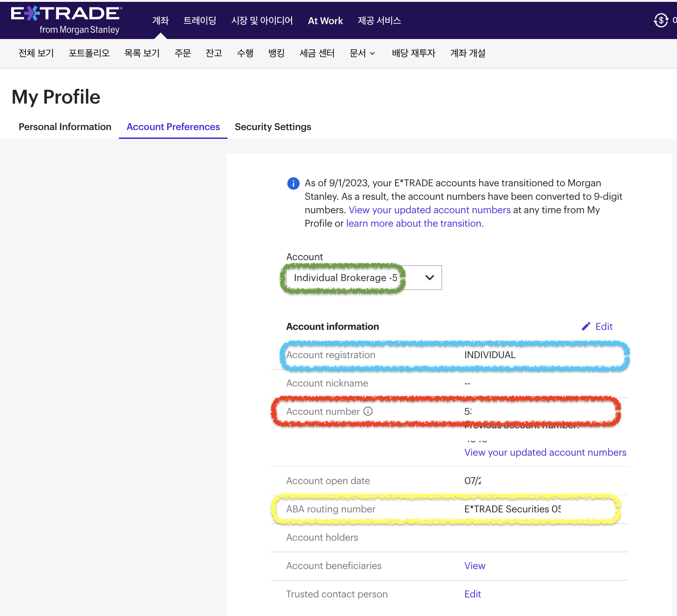677x616 pixels.
Task: Click 'View your updated account numbers' under Account number
Action: click(x=545, y=452)
